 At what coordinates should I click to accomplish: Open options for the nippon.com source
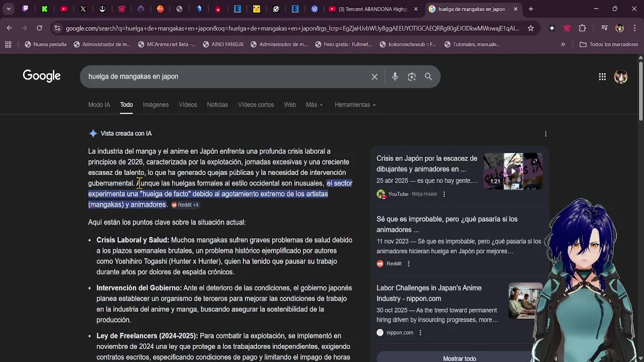tap(420, 332)
